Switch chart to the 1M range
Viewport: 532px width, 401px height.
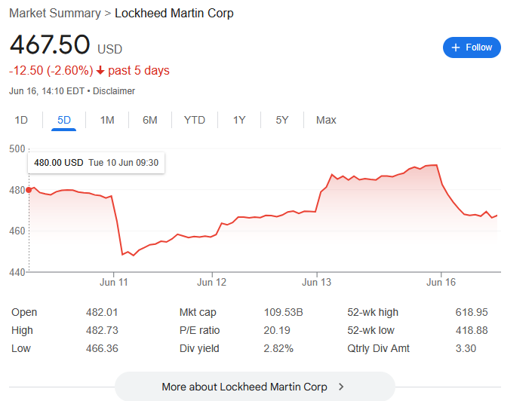[107, 120]
